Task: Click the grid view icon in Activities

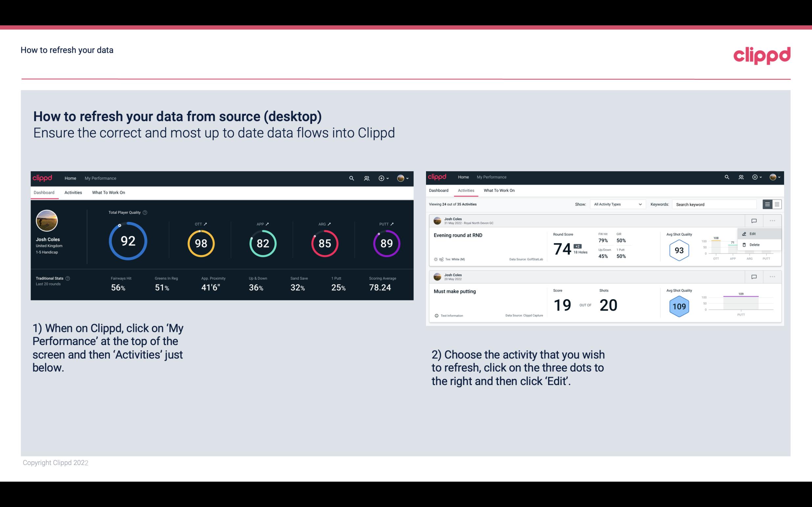Action: [777, 204]
